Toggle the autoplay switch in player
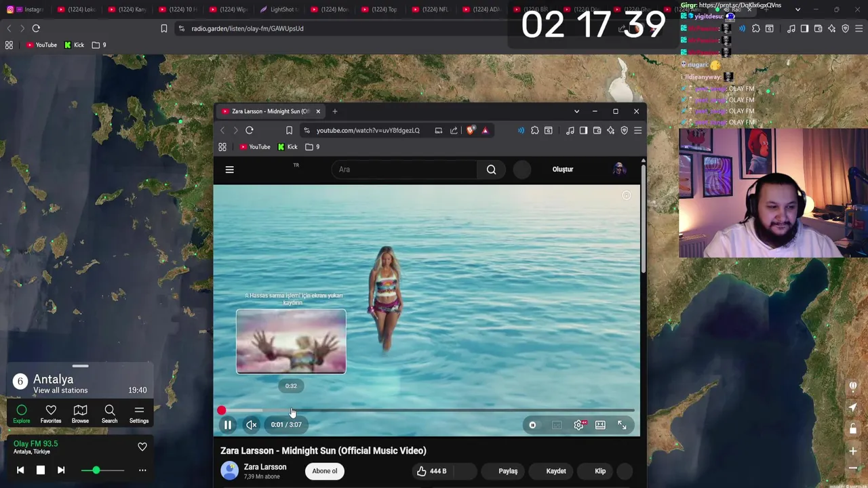868x488 pixels. coord(532,425)
